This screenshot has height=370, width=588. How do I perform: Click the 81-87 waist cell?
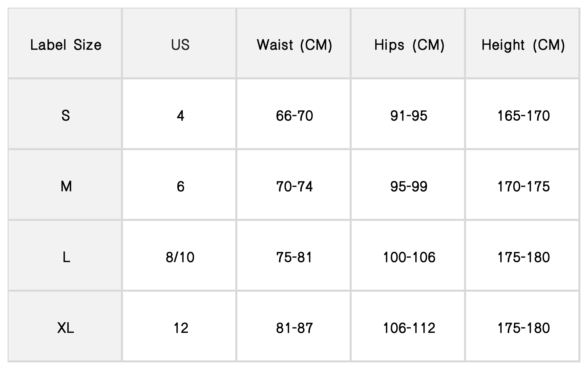click(x=294, y=328)
